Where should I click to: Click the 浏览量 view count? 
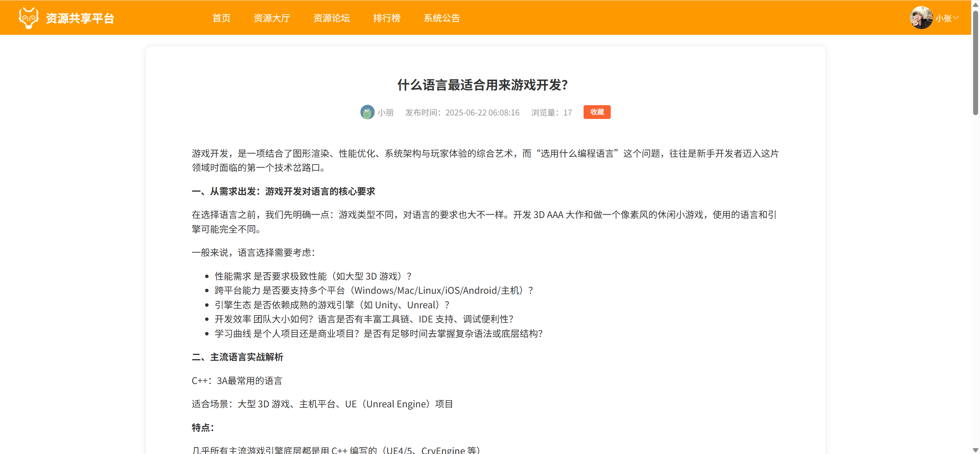pos(551,112)
